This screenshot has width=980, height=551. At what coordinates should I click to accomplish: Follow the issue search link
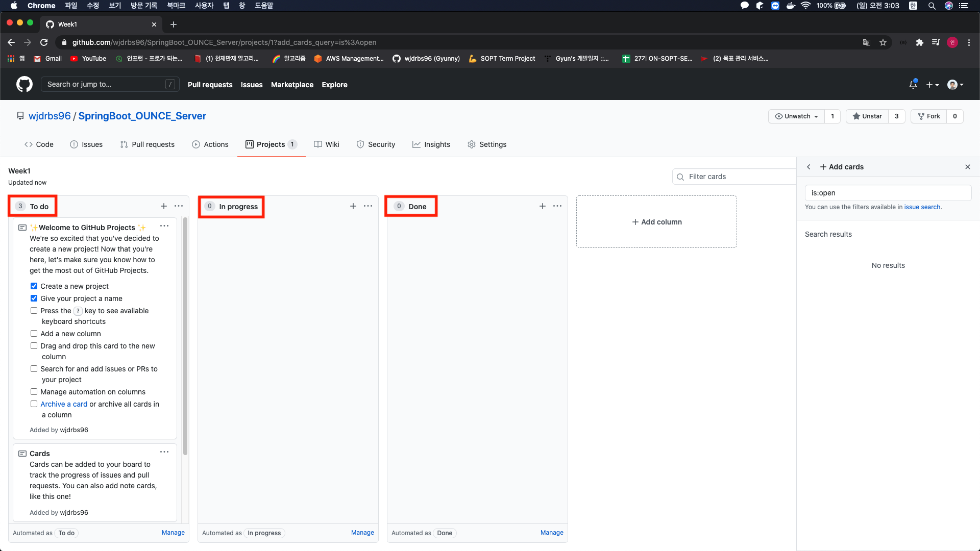click(922, 207)
